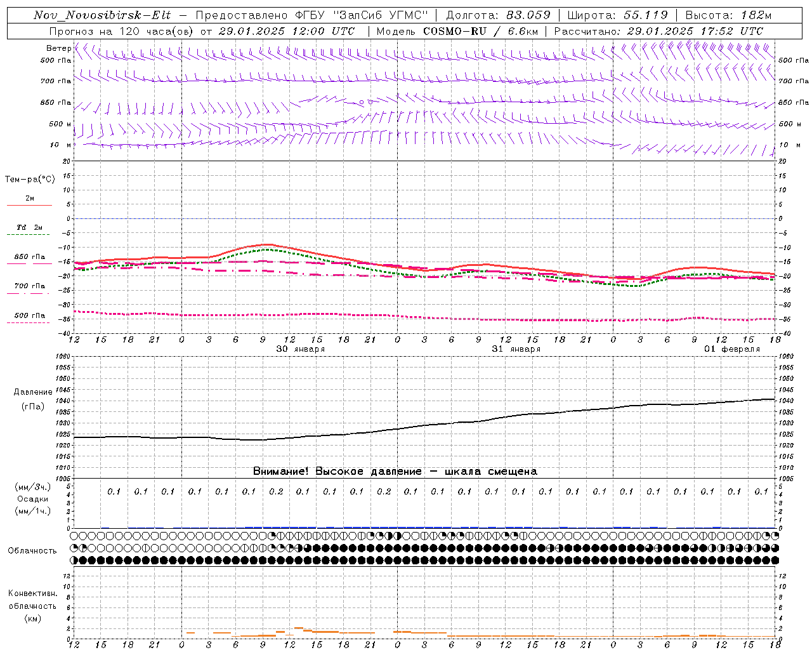Click the dash-dot 700 гПа temperature legend line
The width and height of the screenshot is (812, 650).
29,293
